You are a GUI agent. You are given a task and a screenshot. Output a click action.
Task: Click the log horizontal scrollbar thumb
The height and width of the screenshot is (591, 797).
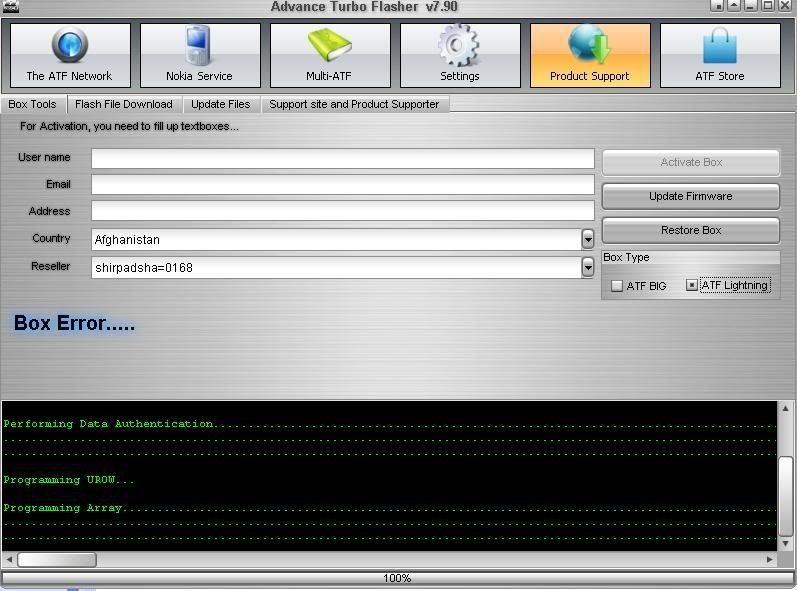(57, 559)
